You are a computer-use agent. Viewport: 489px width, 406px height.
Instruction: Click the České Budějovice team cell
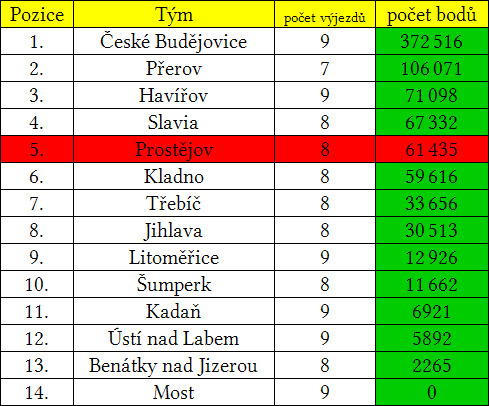coord(174,41)
